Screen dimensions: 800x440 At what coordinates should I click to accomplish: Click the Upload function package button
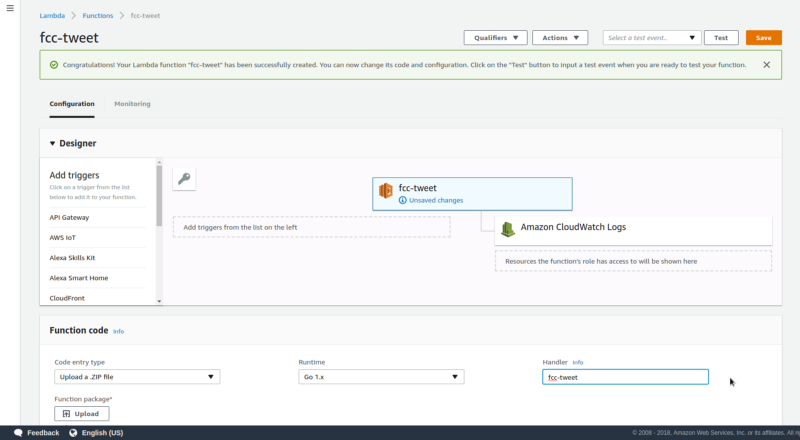pos(82,413)
